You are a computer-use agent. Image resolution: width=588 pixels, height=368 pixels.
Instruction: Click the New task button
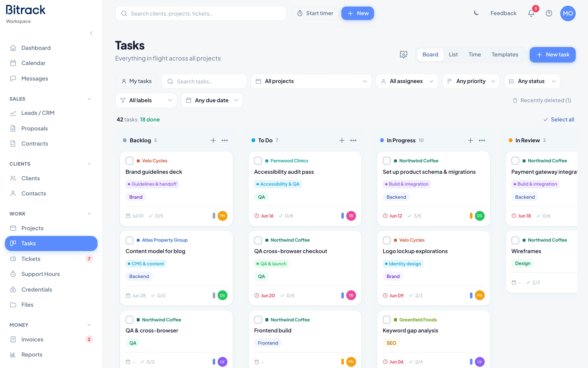[552, 55]
